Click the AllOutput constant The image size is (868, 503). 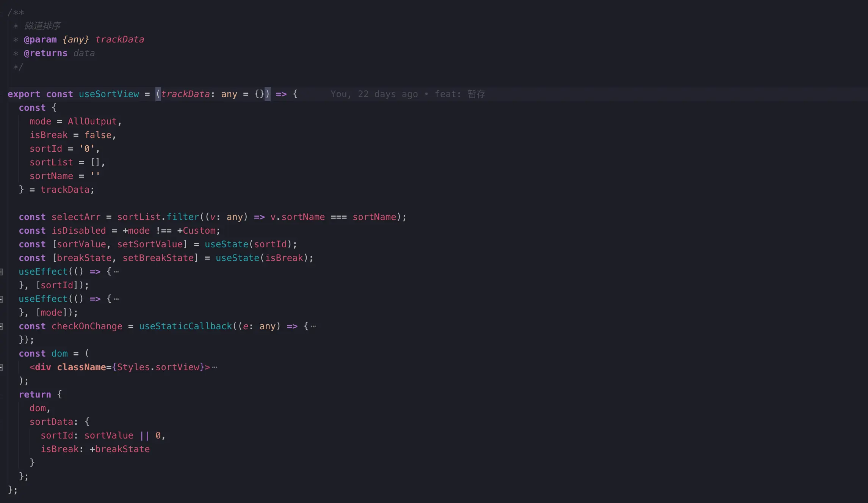[92, 121]
